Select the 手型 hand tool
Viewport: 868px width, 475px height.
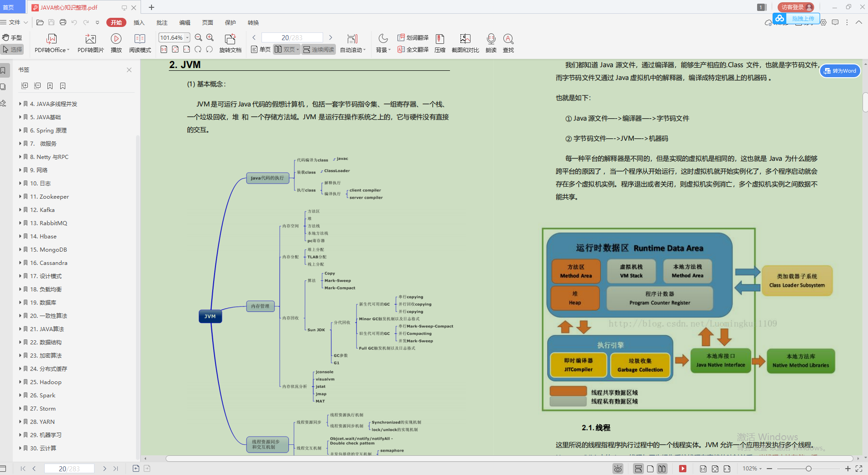(x=13, y=37)
